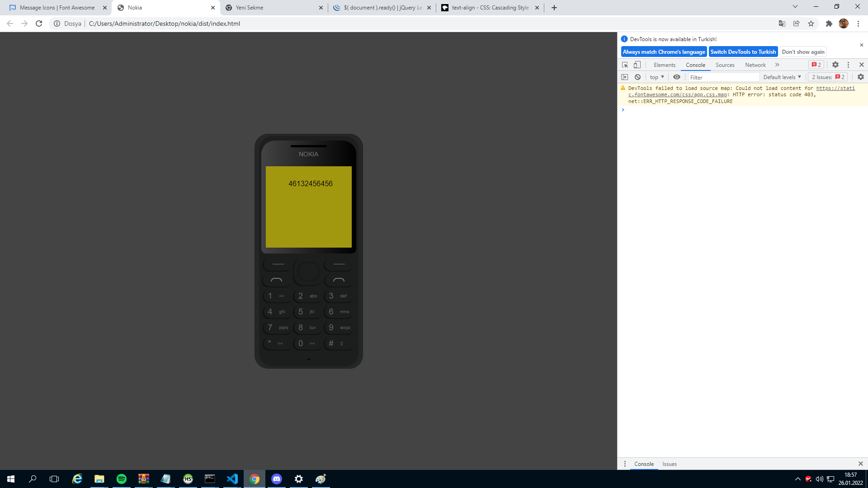Switch to the Network tab
Screen dimensions: 868x488
point(755,65)
